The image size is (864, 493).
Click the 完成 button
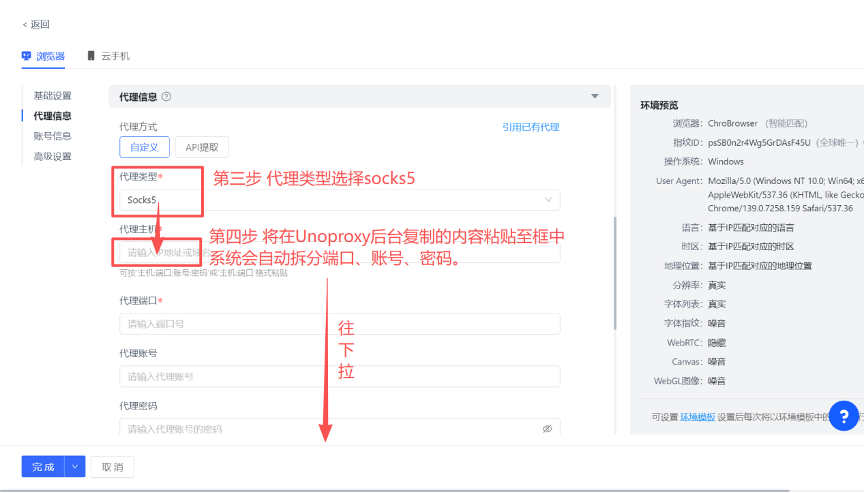tap(43, 467)
